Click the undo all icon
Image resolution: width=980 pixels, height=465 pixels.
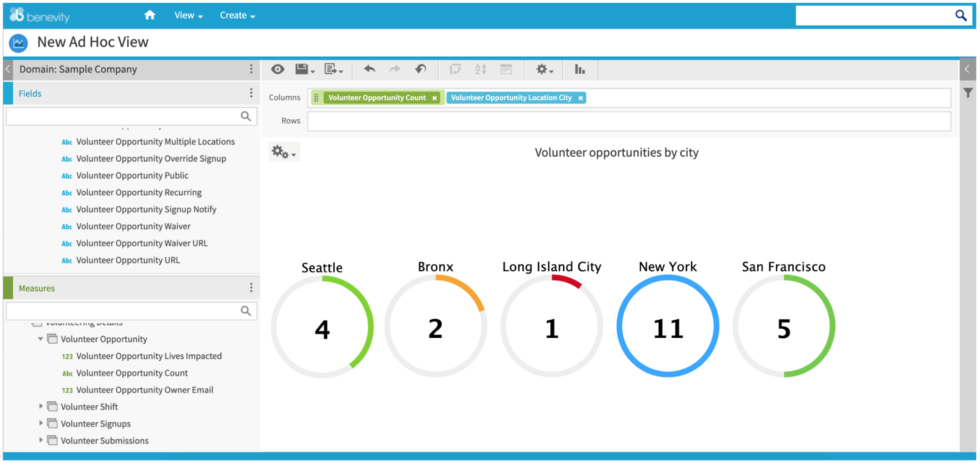(421, 69)
